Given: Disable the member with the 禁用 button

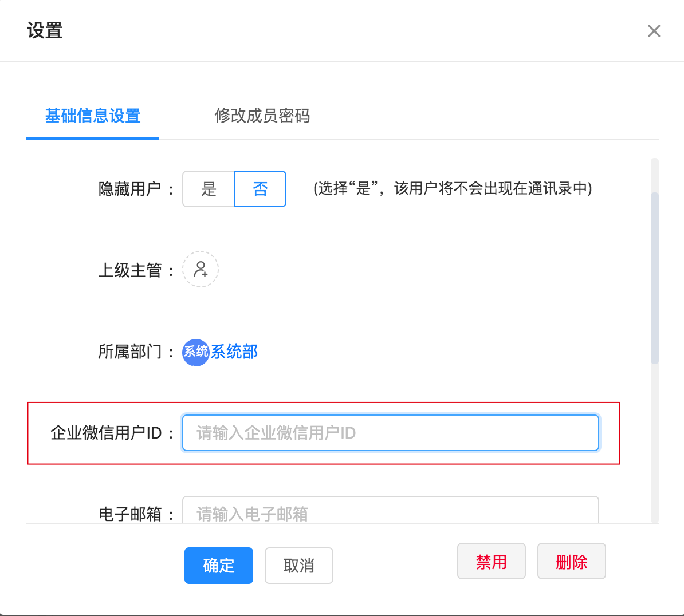Looking at the screenshot, I should coord(491,562).
